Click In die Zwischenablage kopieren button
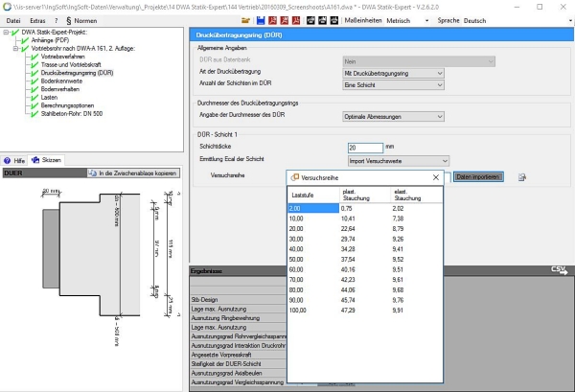This screenshot has height=392, width=575. coord(131,173)
